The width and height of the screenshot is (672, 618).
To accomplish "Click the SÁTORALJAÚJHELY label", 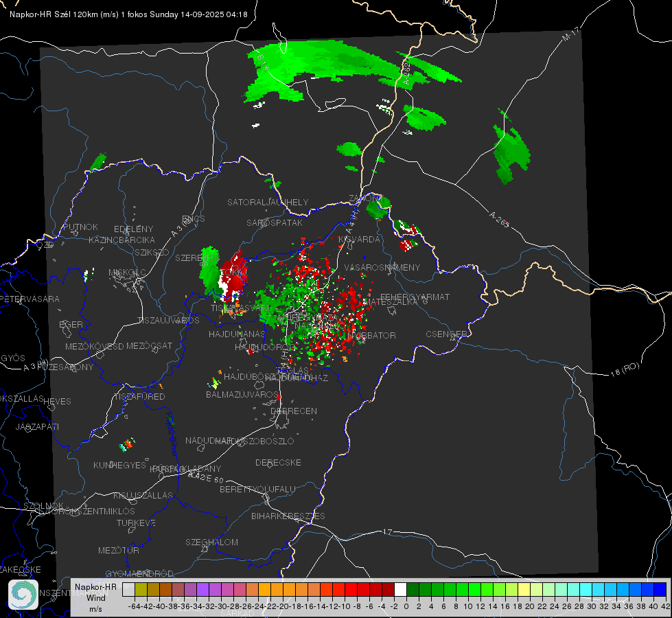I will click(268, 202).
